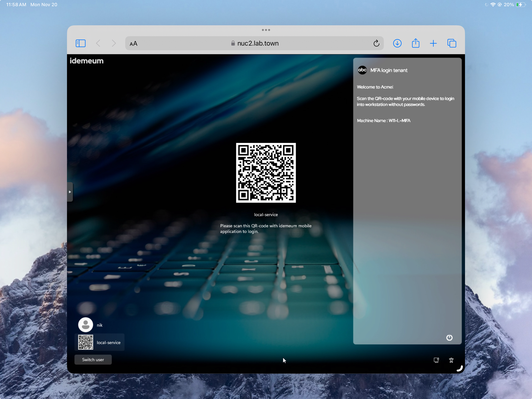
Task: Open the network display icon at bottom right
Action: 436,360
